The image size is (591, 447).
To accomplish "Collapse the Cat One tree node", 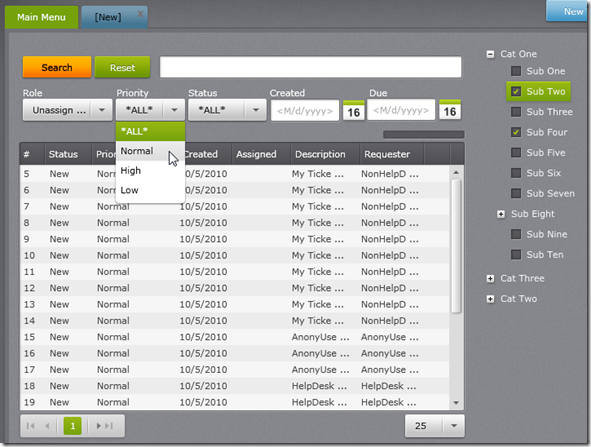I will (x=490, y=54).
